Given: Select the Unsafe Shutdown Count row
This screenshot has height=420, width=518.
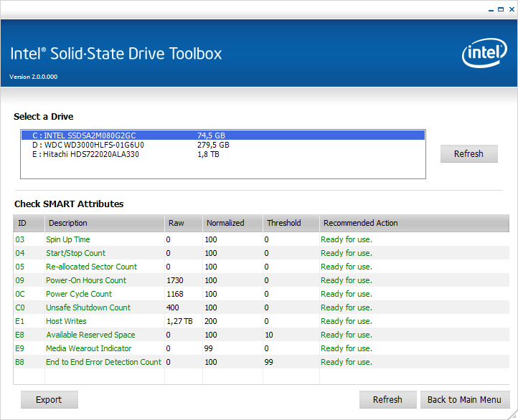Looking at the screenshot, I should click(x=261, y=307).
